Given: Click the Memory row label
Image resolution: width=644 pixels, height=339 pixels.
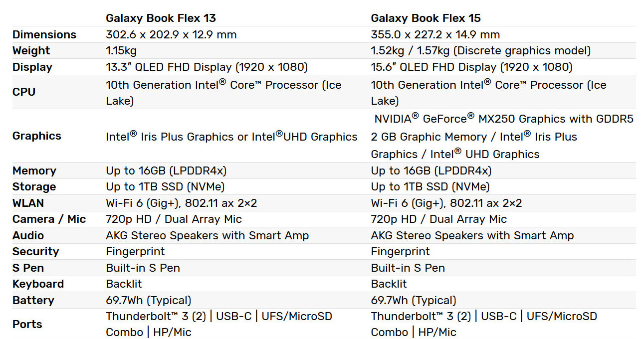Looking at the screenshot, I should pos(34,171).
